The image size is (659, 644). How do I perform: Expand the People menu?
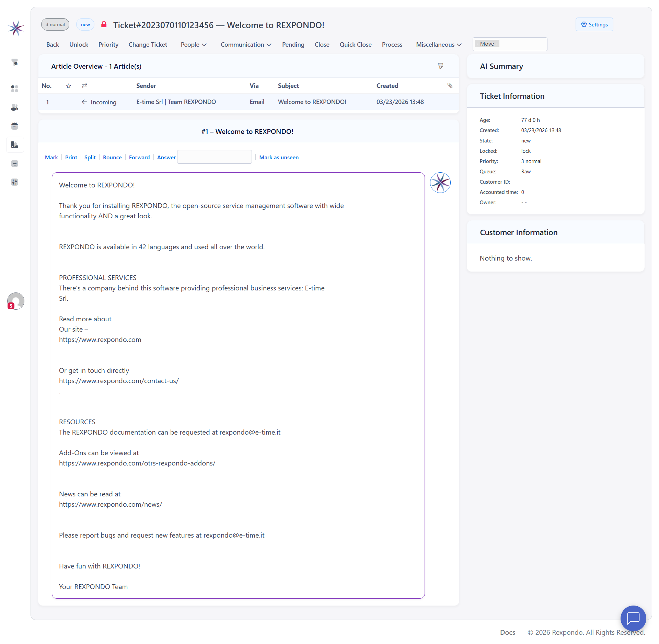[194, 45]
